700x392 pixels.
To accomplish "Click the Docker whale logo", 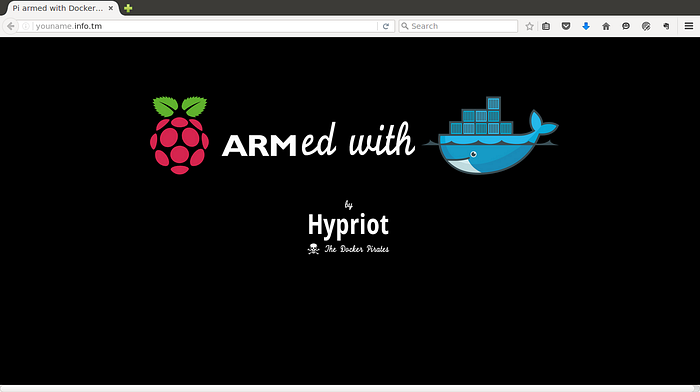I will click(491, 135).
